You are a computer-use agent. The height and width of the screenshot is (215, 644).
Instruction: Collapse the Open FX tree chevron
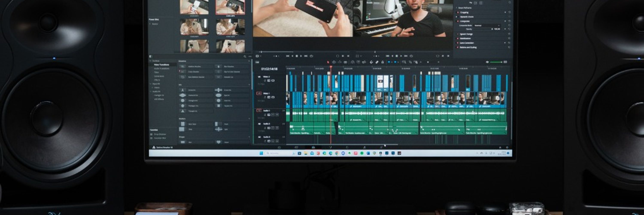click(x=150, y=84)
